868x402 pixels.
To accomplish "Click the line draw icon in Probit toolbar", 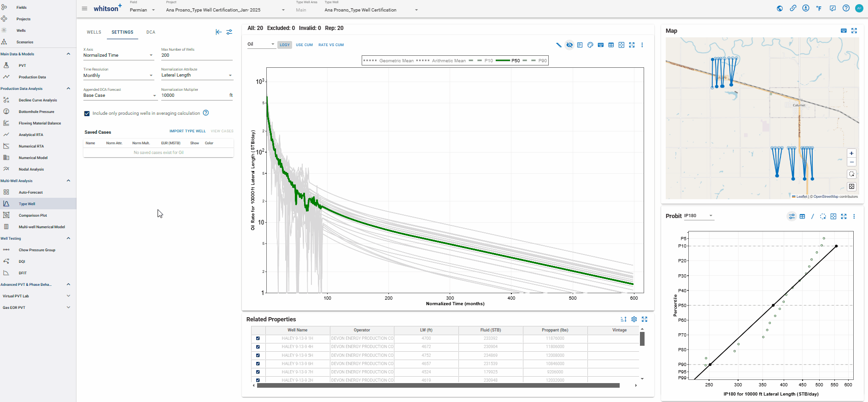I will point(812,216).
